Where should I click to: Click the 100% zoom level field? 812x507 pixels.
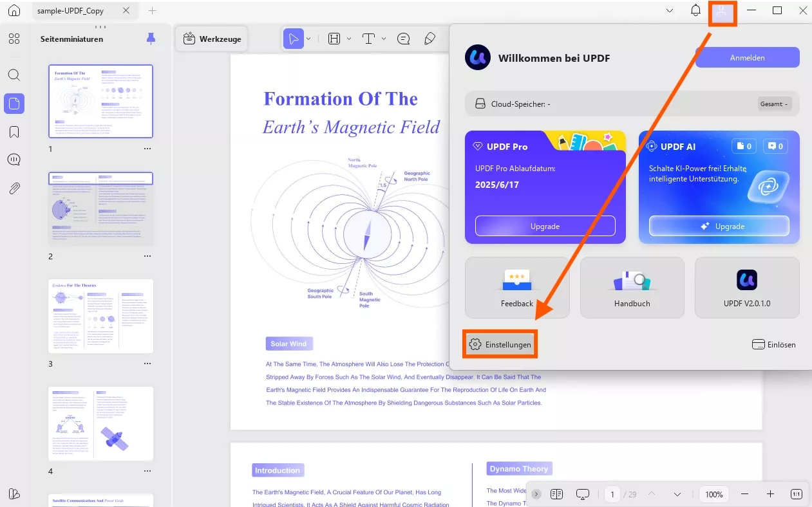point(713,494)
